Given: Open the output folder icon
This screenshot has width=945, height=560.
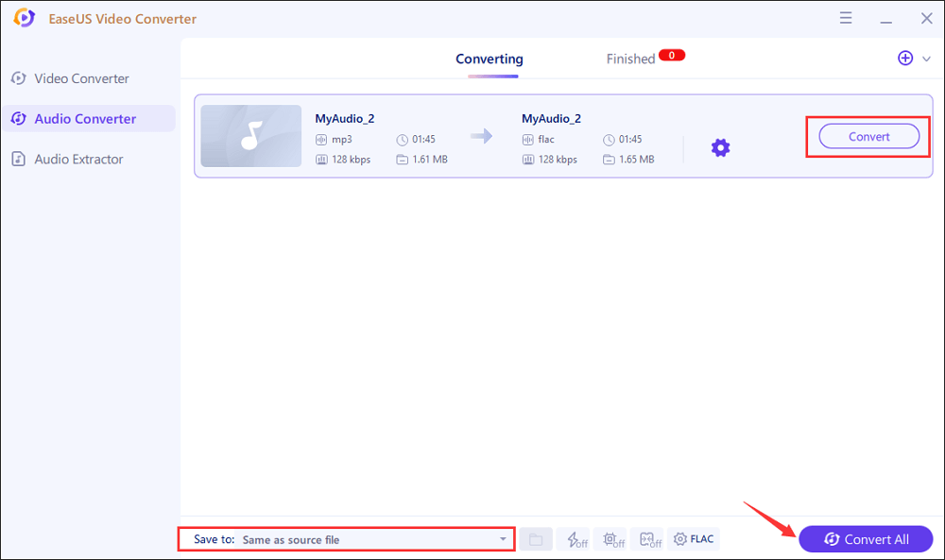Looking at the screenshot, I should 536,538.
